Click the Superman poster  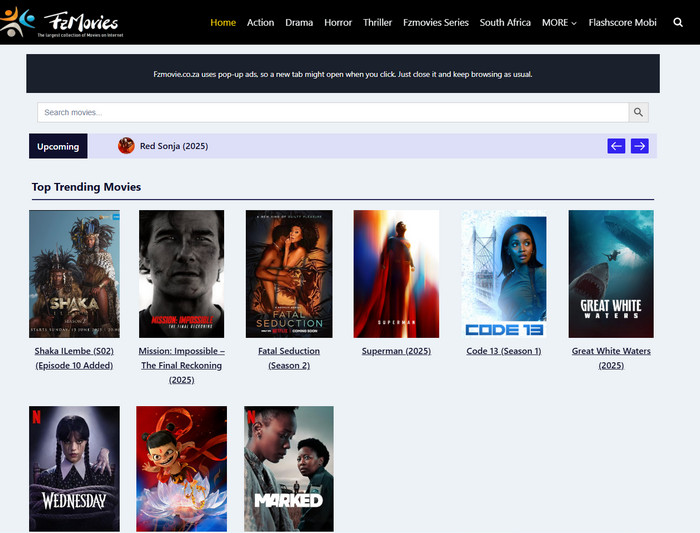pos(396,274)
